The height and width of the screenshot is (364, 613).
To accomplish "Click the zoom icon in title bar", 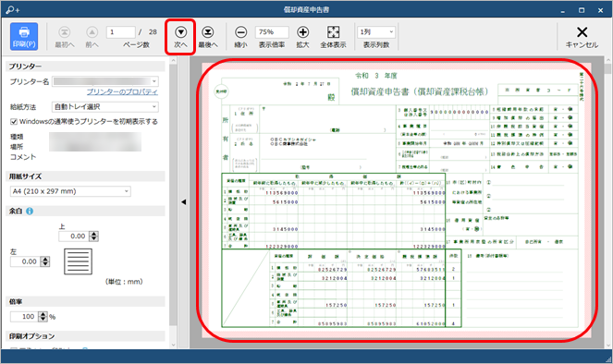I will tap(13, 10).
